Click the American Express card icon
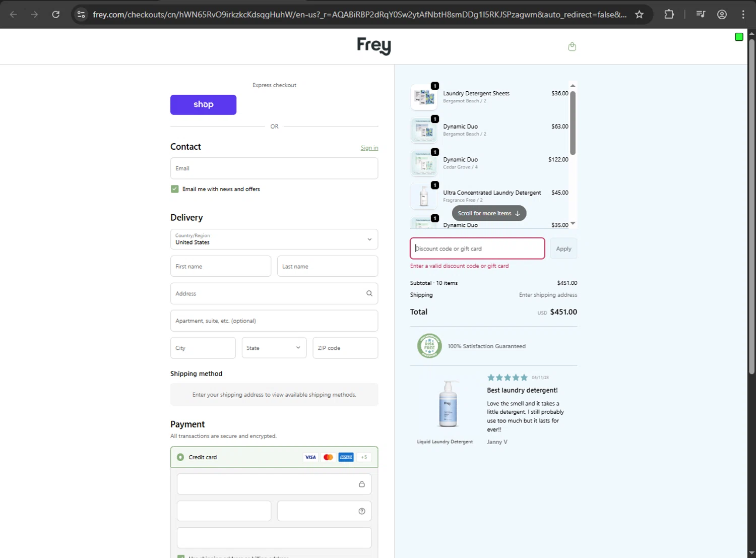Image resolution: width=756 pixels, height=558 pixels. [346, 457]
